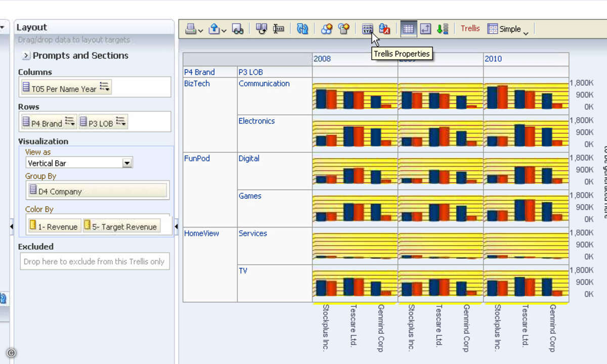This screenshot has width=607, height=364.
Task: Select the HomeView brand row label
Action: (x=201, y=233)
